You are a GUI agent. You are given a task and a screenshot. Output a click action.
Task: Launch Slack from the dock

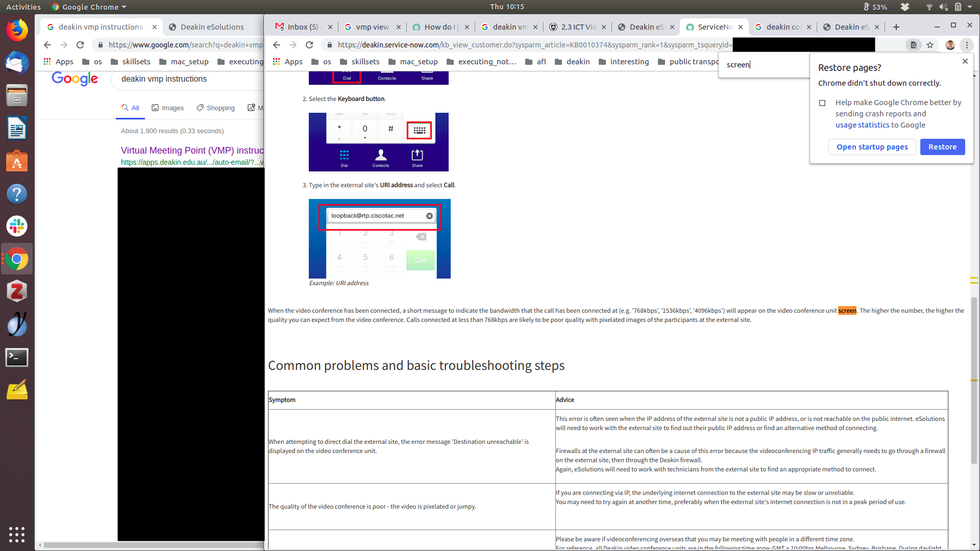click(x=17, y=226)
